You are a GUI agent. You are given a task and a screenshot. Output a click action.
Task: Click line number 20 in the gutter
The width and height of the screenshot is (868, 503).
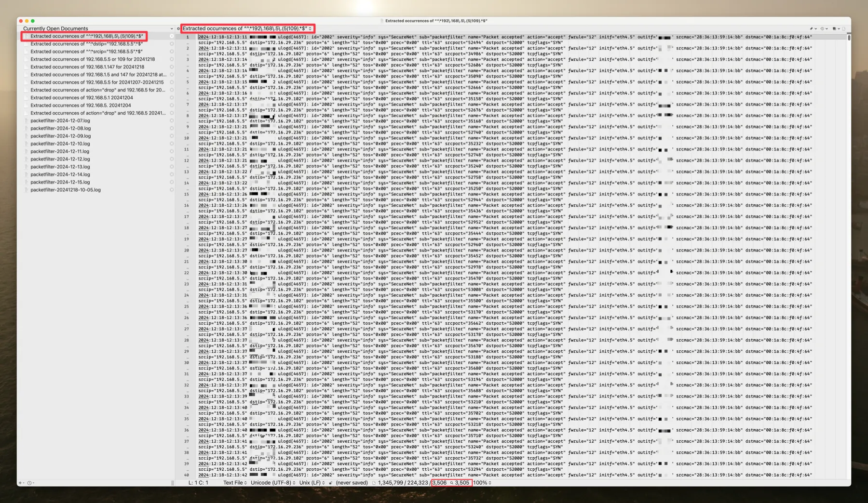[x=187, y=250]
